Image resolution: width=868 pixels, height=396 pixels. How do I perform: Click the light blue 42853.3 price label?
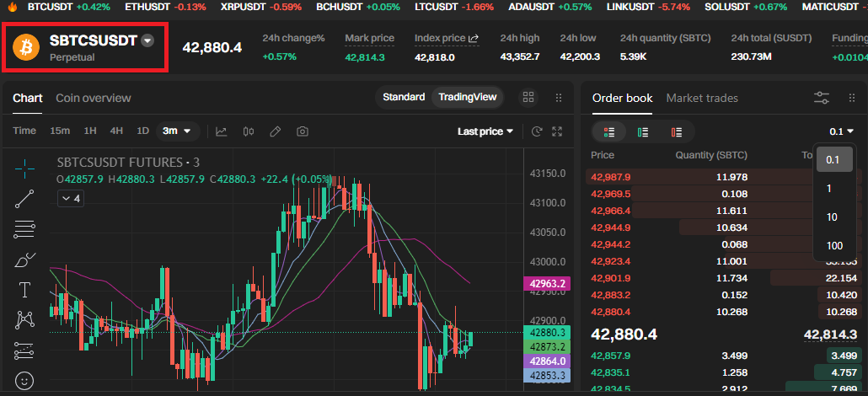coord(547,376)
